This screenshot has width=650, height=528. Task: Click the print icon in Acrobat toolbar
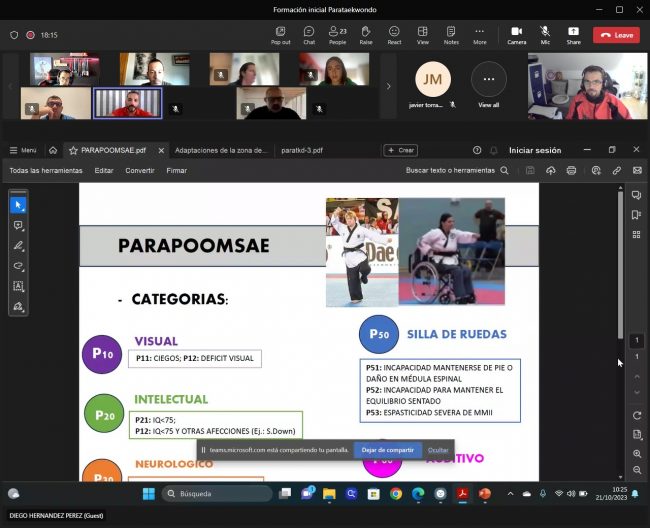[x=571, y=171]
